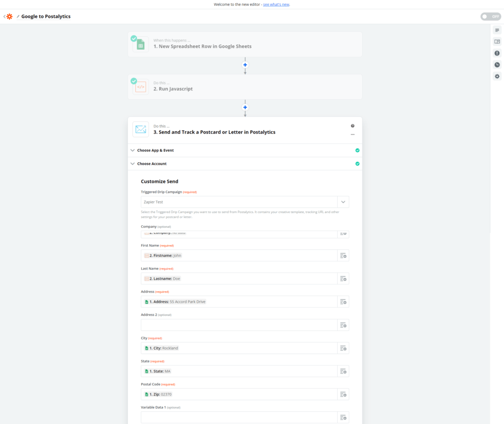This screenshot has width=504, height=424.
Task: Click the Zapier Test campaign field
Action: click(239, 202)
